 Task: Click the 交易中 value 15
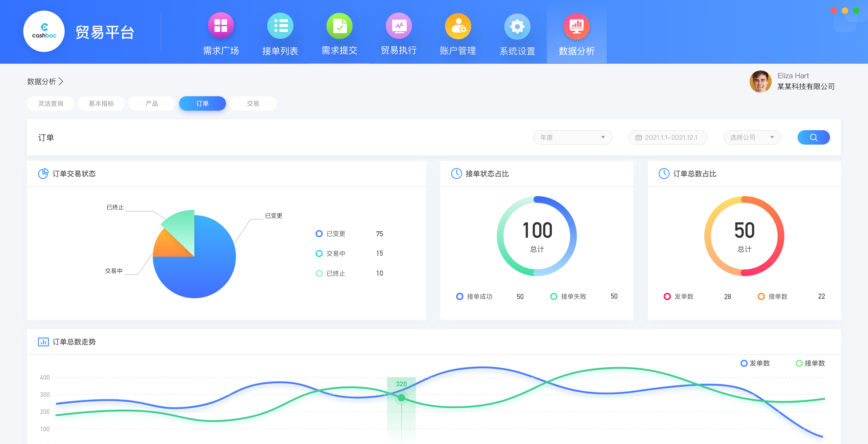click(x=380, y=253)
